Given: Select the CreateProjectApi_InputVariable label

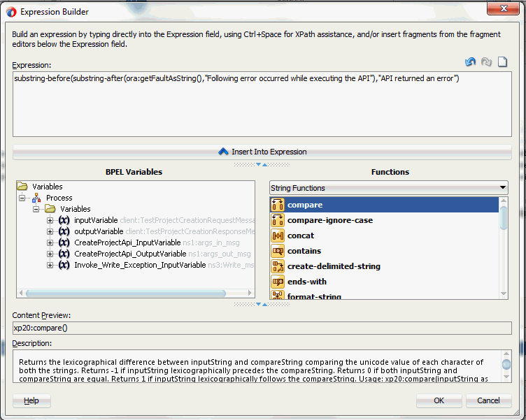Looking at the screenshot, I should point(127,242).
